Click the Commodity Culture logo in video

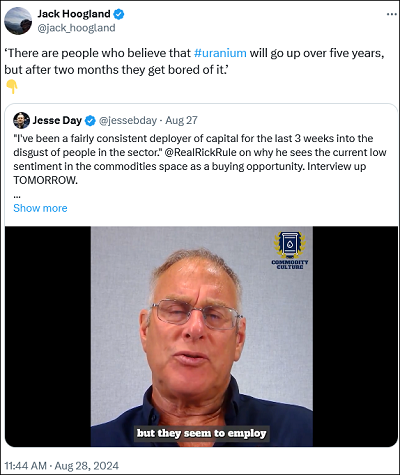(289, 250)
